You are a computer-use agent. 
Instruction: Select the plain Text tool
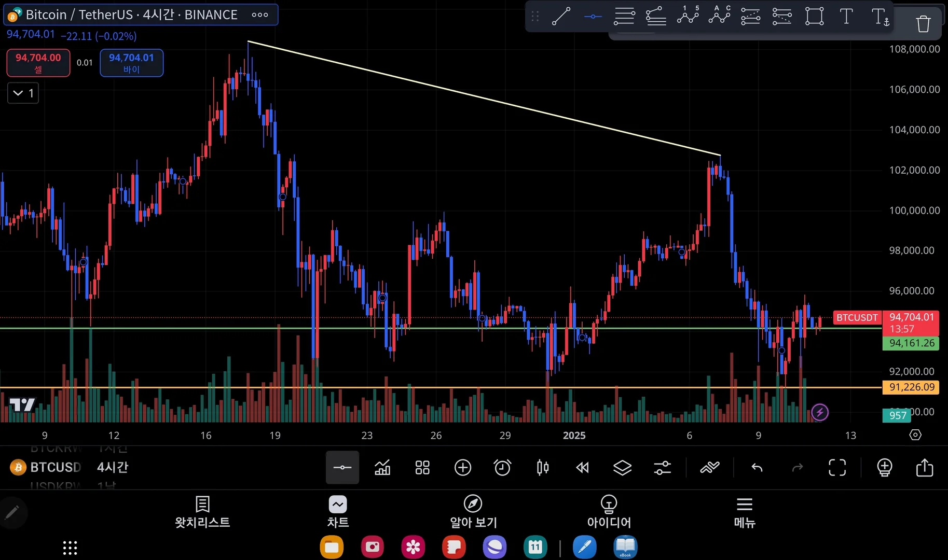(x=846, y=17)
